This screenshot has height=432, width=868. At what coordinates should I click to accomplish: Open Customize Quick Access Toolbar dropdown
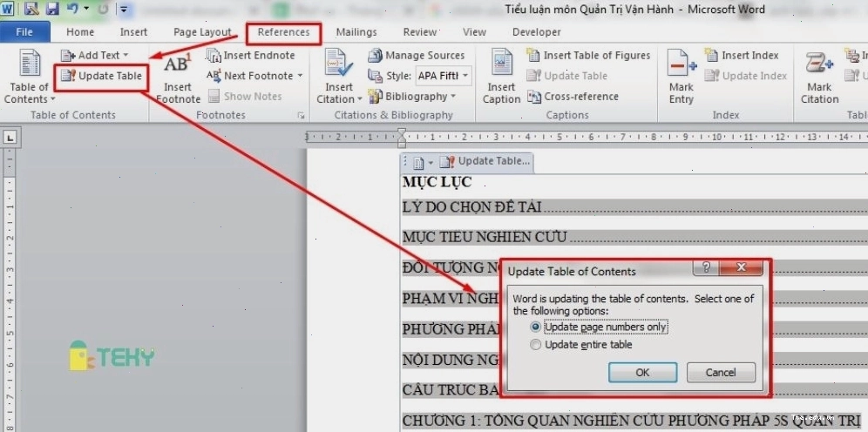[124, 10]
